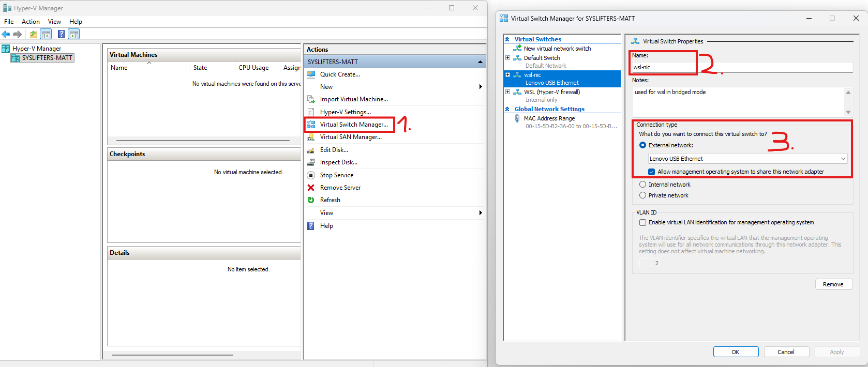Open the Lenovo USB Ethernet adapter dropdown
Viewport: 868px width, 367px height.
pyautogui.click(x=747, y=159)
